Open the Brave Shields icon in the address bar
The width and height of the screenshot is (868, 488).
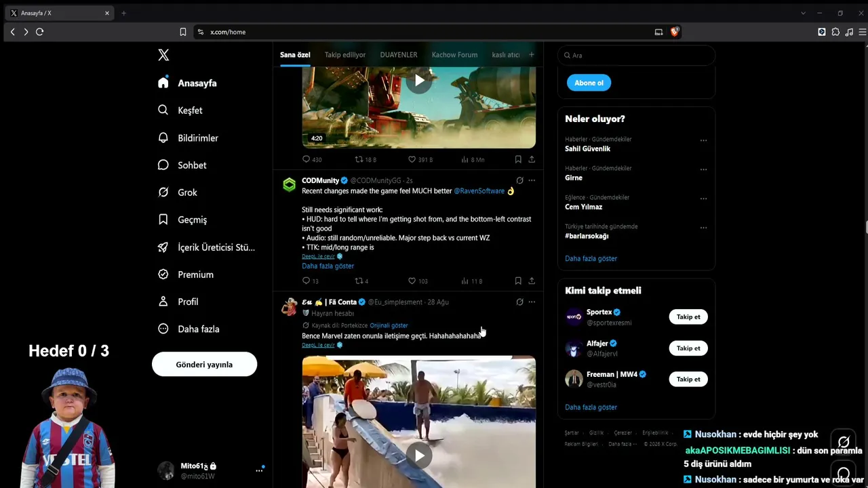point(675,32)
